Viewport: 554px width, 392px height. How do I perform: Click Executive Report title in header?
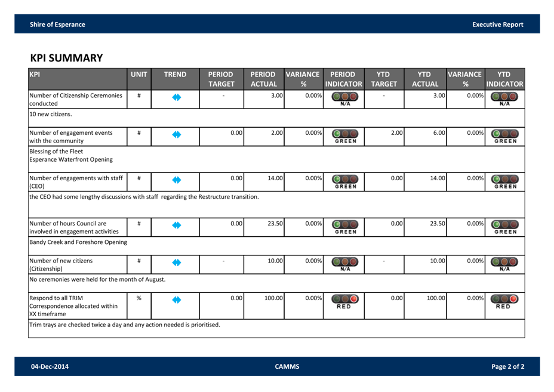[x=497, y=24]
